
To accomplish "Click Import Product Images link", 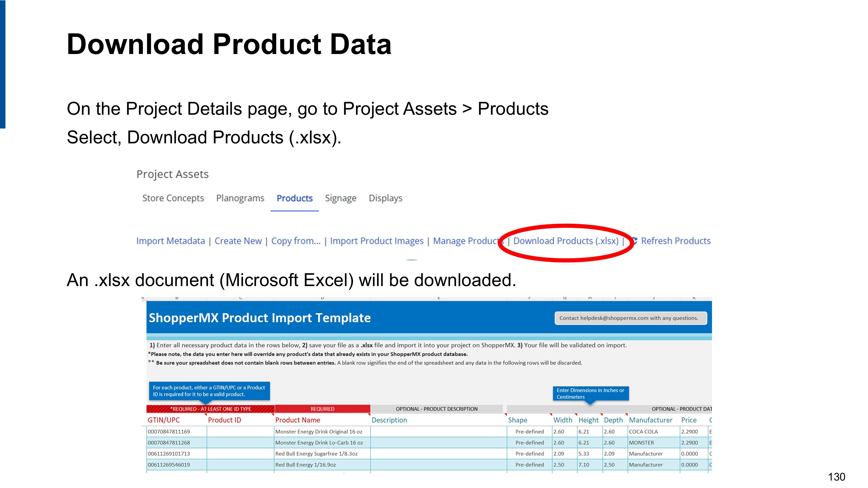I will click(376, 241).
